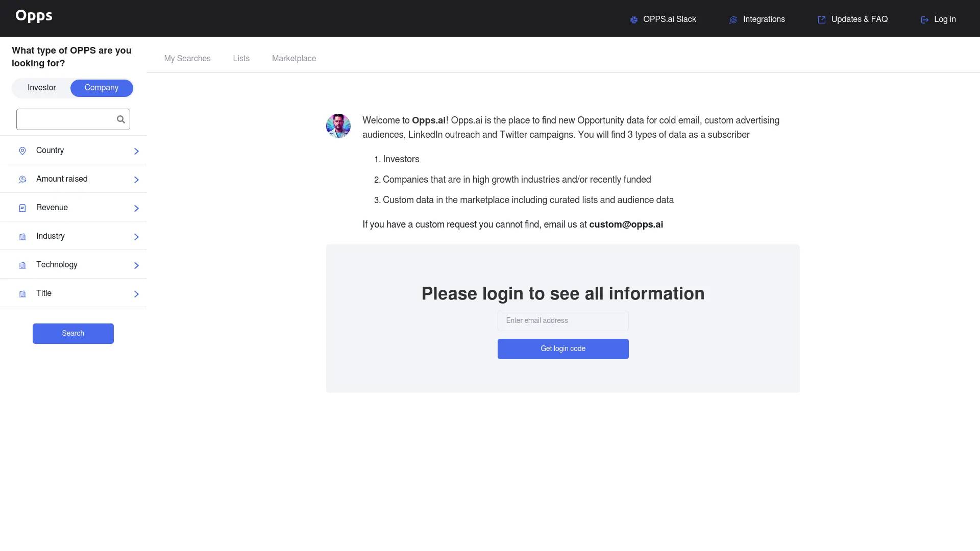
Task: Expand the Technology filter chevron
Action: tap(136, 265)
